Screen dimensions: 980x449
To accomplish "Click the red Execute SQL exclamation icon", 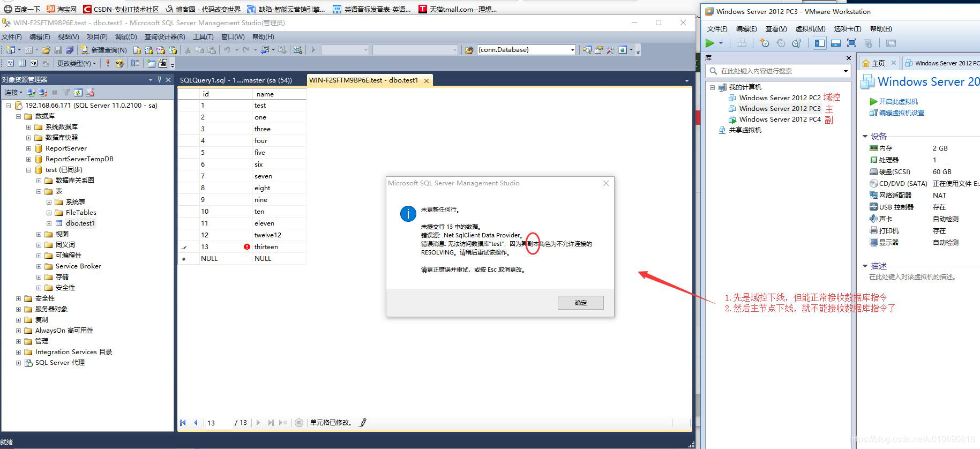I will click(108, 63).
